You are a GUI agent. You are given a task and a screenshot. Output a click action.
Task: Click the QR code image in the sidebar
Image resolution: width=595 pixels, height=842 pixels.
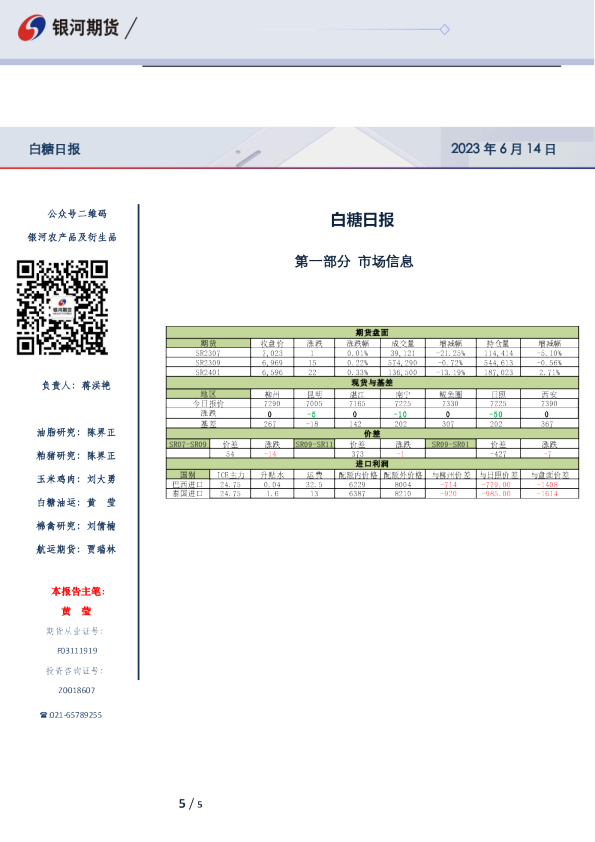(x=62, y=307)
